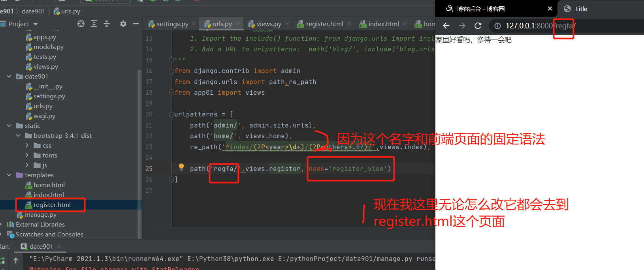The height and width of the screenshot is (270, 644).
Task: Click the Expand All icon in Project panel
Action: click(94, 24)
